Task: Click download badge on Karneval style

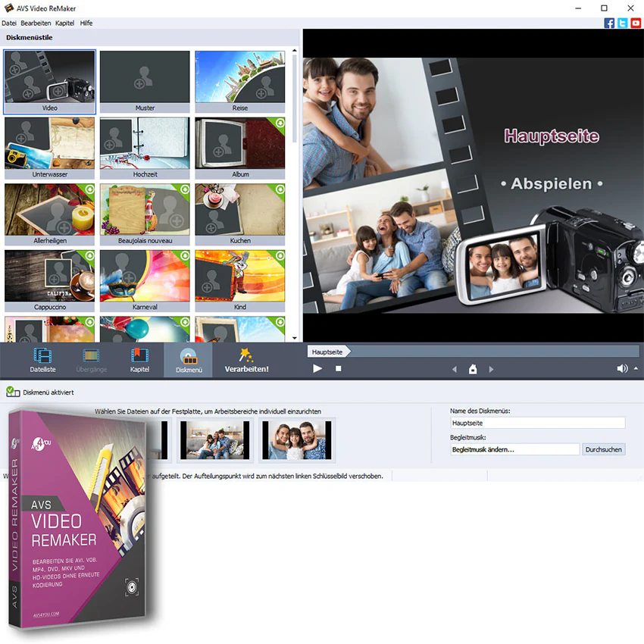Action: pyautogui.click(x=185, y=255)
